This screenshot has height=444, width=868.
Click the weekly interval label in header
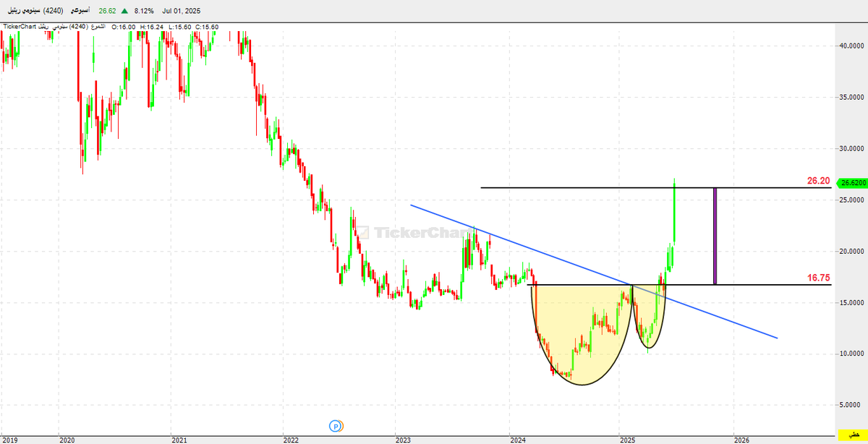(x=81, y=12)
